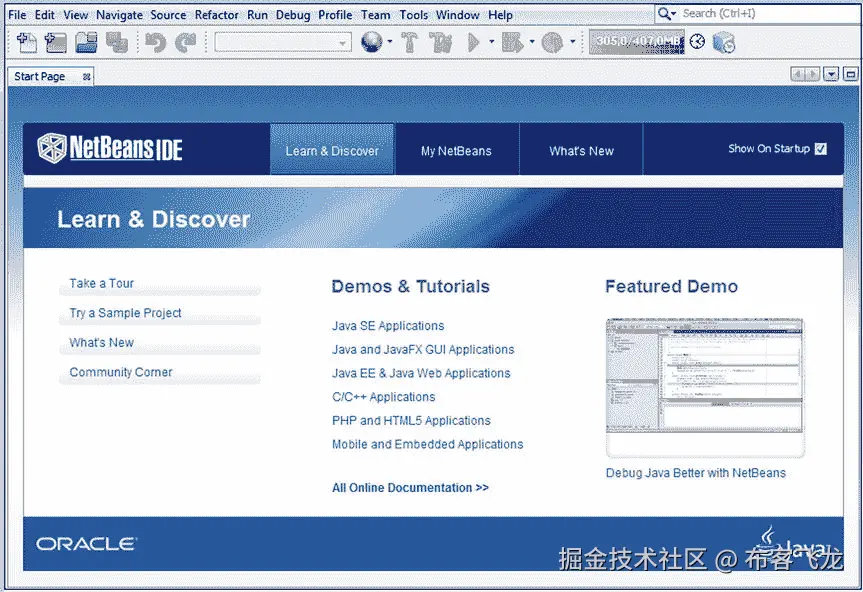Image resolution: width=863 pixels, height=592 pixels.
Task: Click the memory usage meter
Action: coord(637,42)
